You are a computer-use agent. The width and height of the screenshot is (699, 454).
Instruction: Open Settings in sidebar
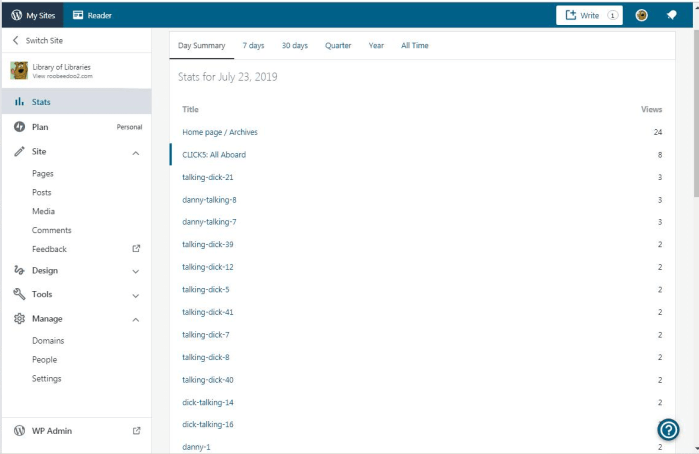coord(46,378)
